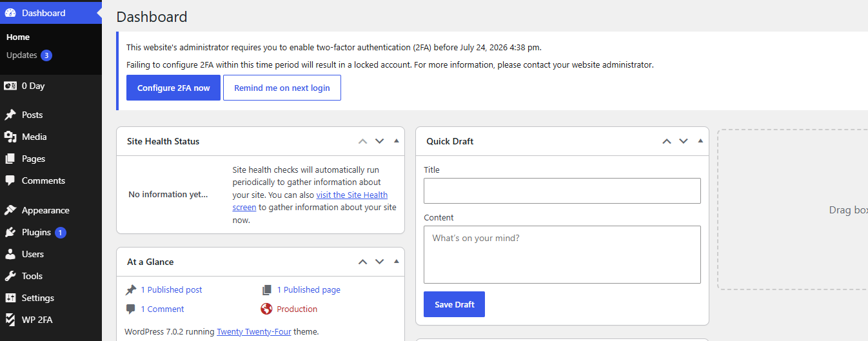
Task: Move Quick Draft box up
Action: 667,141
